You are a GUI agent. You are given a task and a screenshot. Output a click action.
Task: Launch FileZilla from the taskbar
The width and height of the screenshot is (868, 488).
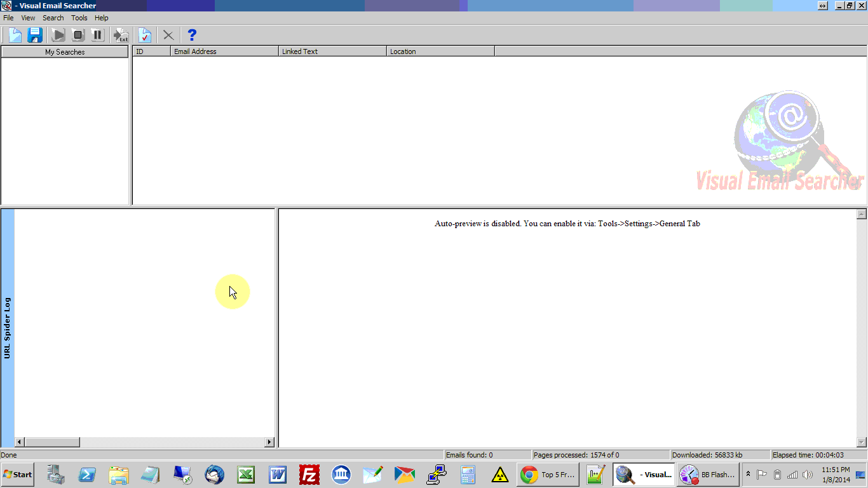tap(309, 475)
